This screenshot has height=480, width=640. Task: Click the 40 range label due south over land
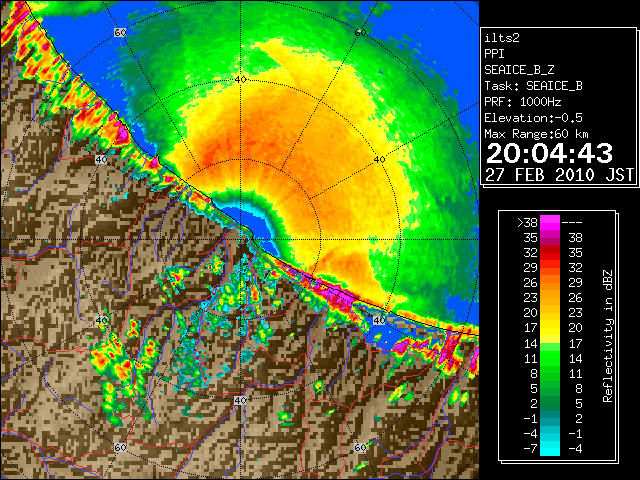[240, 400]
